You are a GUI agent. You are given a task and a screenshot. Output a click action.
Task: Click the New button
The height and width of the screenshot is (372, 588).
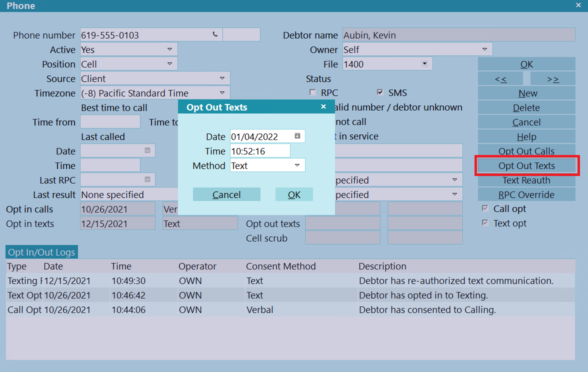(526, 93)
